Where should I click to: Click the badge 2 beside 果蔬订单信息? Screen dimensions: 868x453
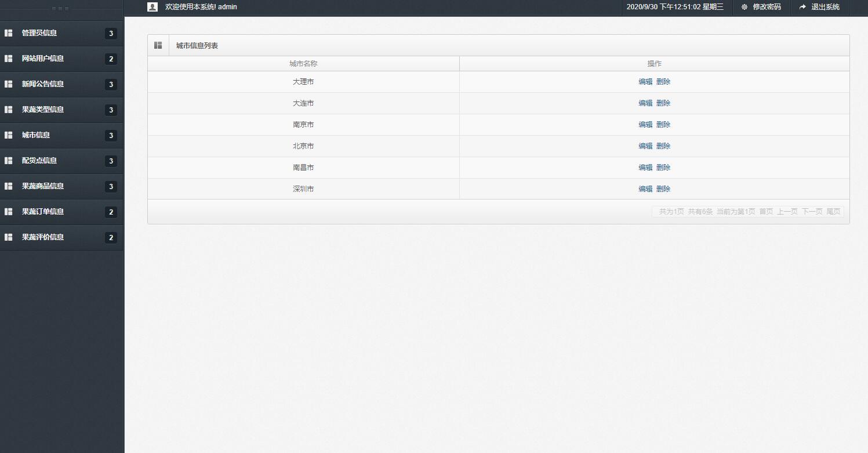(x=111, y=212)
